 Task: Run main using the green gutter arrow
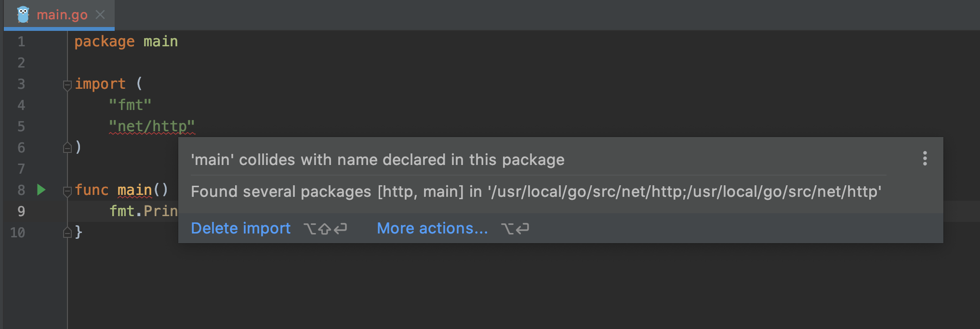click(41, 190)
